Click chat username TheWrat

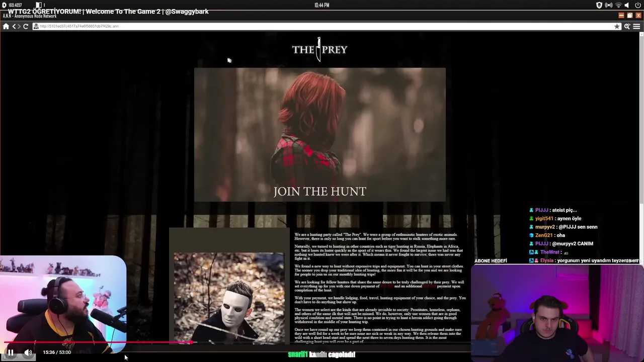(x=549, y=252)
